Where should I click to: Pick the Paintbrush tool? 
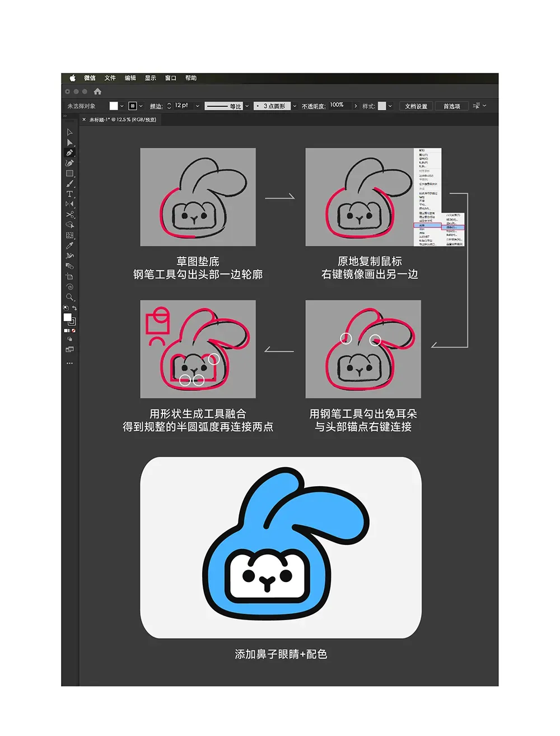[69, 184]
